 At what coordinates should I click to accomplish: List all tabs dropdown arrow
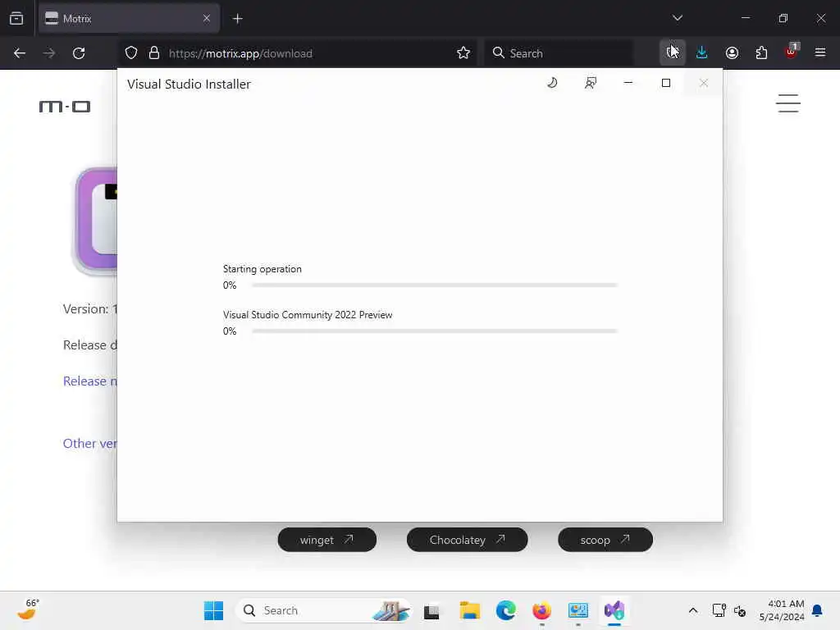coord(677,18)
